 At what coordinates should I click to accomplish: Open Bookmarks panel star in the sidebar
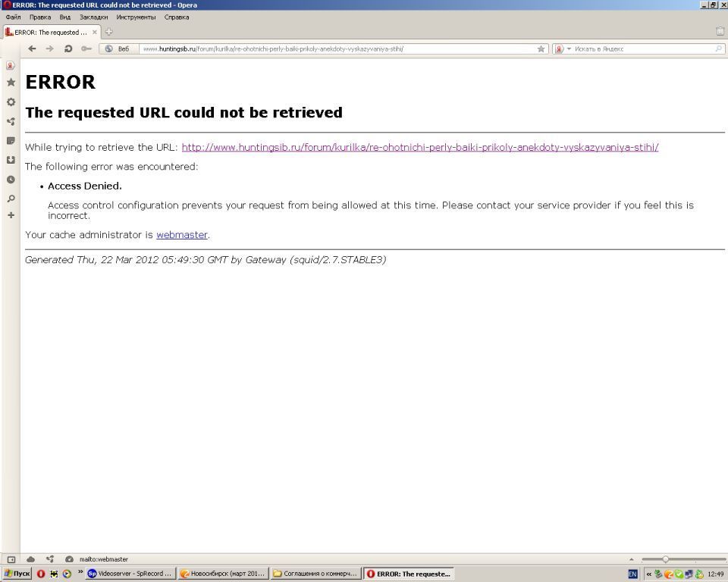tap(11, 83)
